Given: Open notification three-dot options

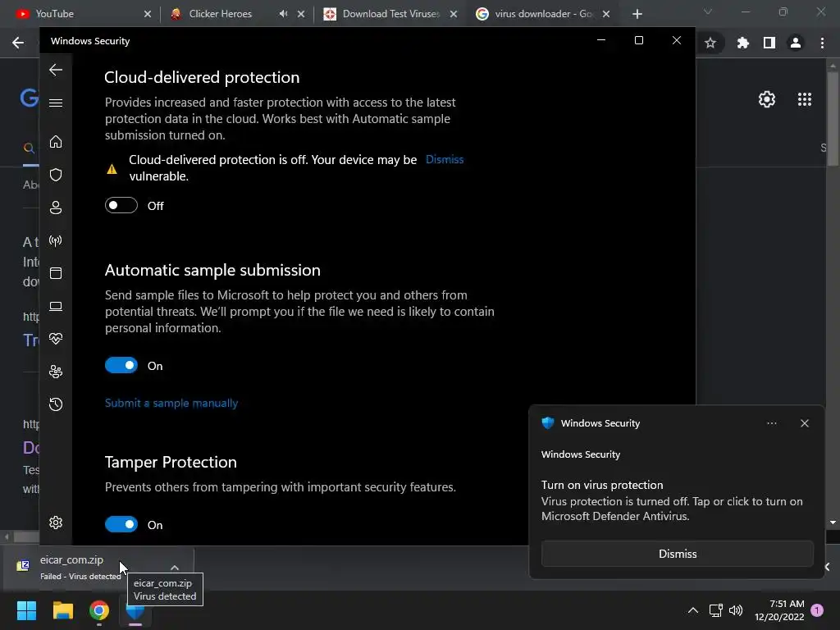Looking at the screenshot, I should coord(771,423).
